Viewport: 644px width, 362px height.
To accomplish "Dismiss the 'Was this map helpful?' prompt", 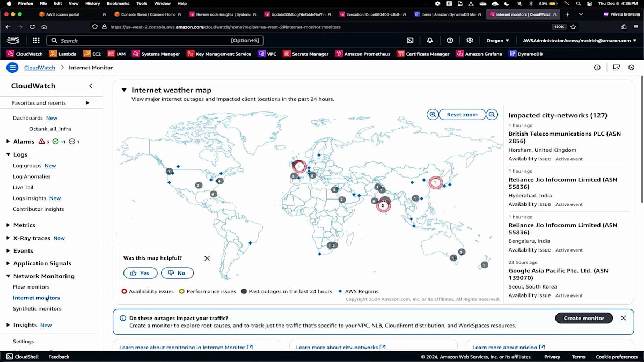I will click(x=207, y=258).
